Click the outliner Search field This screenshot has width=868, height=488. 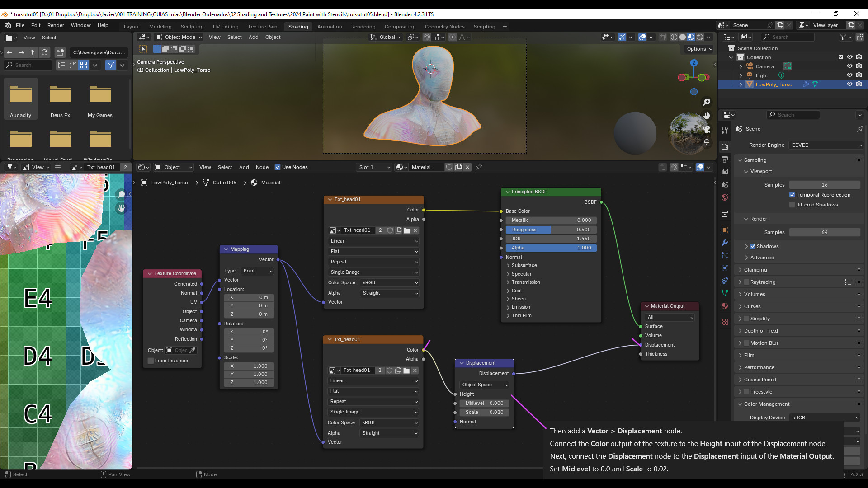click(788, 37)
